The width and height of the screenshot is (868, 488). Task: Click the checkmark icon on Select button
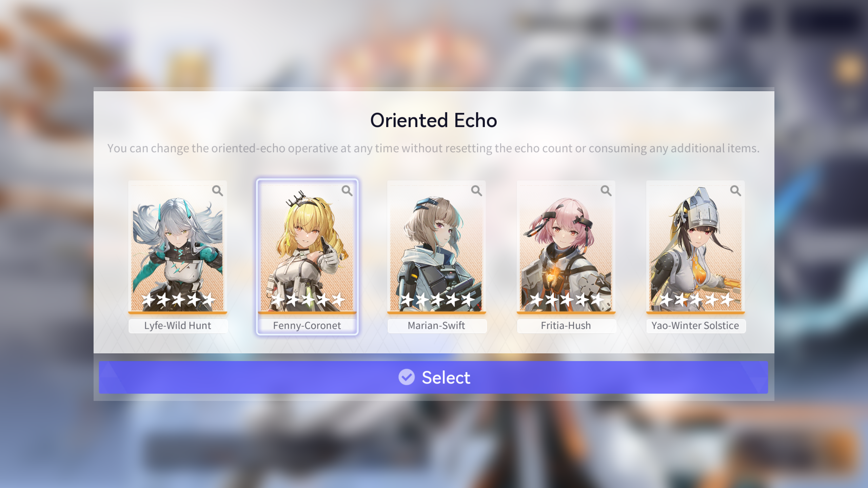pos(407,377)
